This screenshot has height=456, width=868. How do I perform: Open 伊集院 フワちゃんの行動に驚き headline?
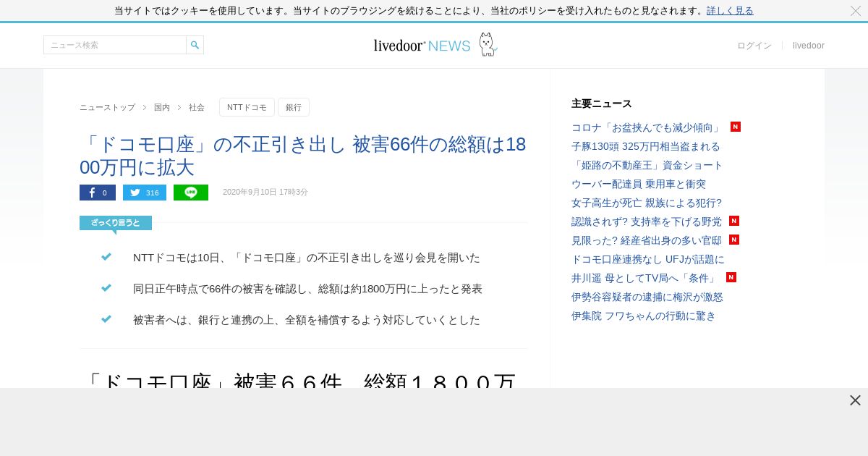coord(644,316)
